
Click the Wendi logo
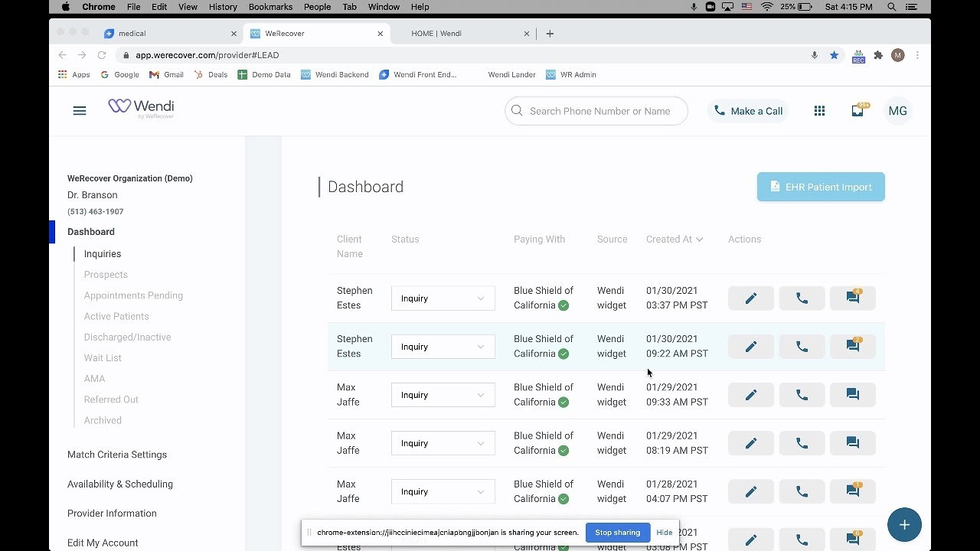[141, 108]
